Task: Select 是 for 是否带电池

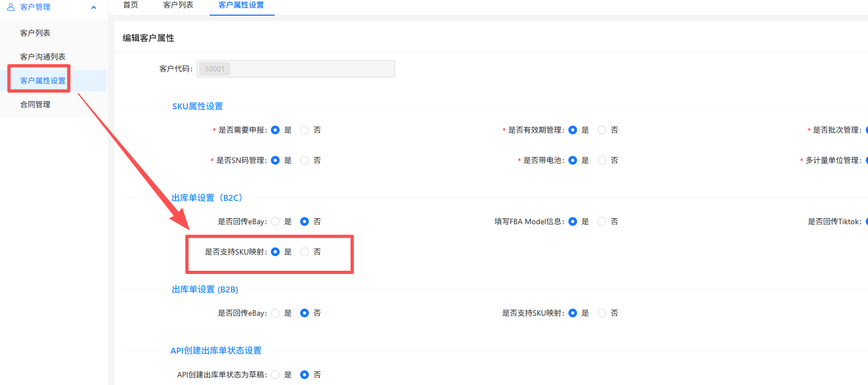Action: (573, 160)
